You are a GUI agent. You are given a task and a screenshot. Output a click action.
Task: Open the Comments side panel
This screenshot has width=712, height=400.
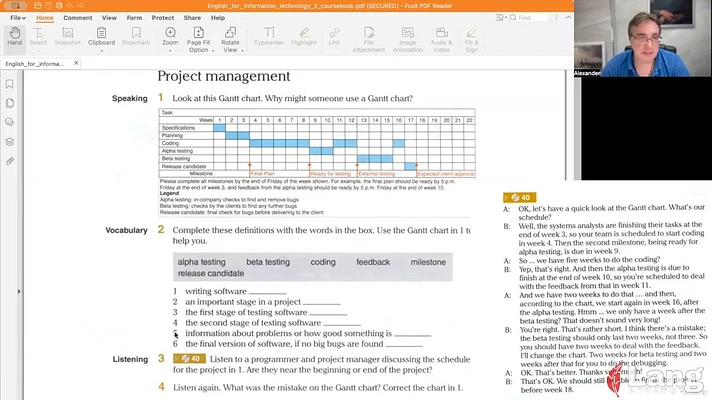coord(10,122)
